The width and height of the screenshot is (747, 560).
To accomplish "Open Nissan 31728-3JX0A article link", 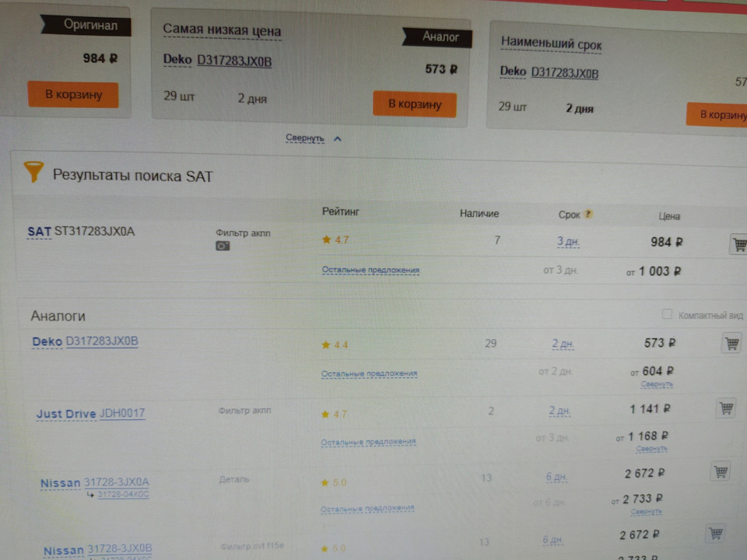I will [117, 482].
